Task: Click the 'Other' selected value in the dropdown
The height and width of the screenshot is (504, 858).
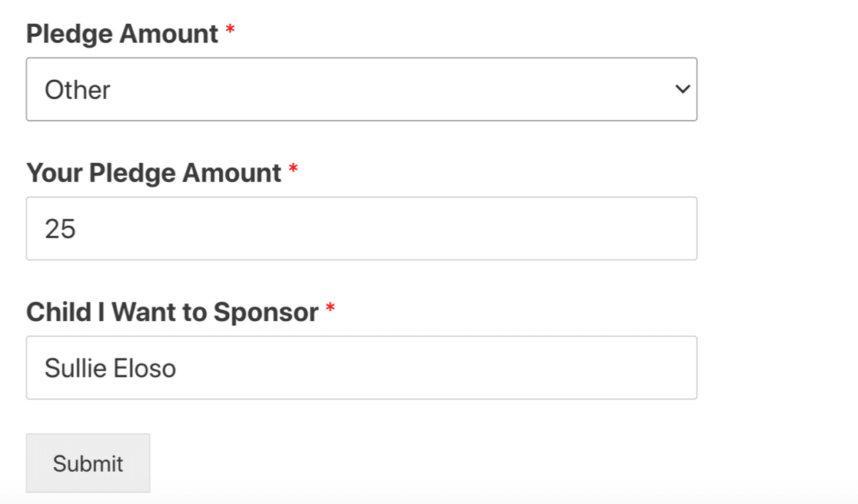Action: click(x=78, y=90)
